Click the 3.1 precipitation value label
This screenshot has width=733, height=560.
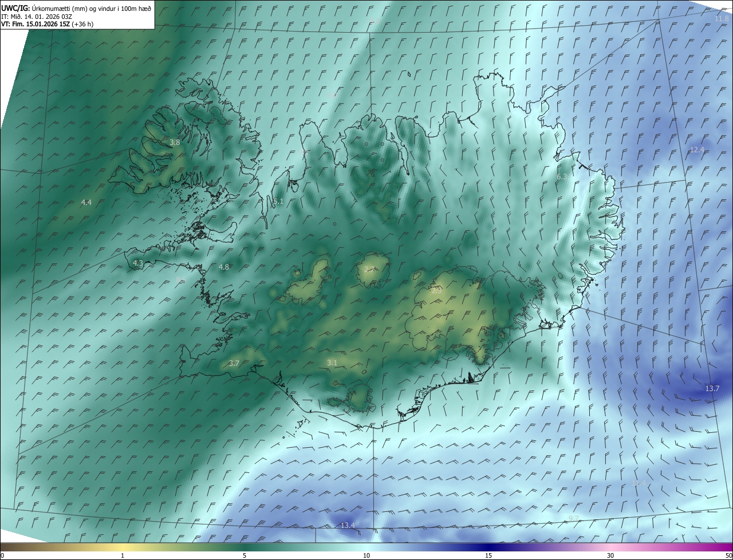point(332,362)
